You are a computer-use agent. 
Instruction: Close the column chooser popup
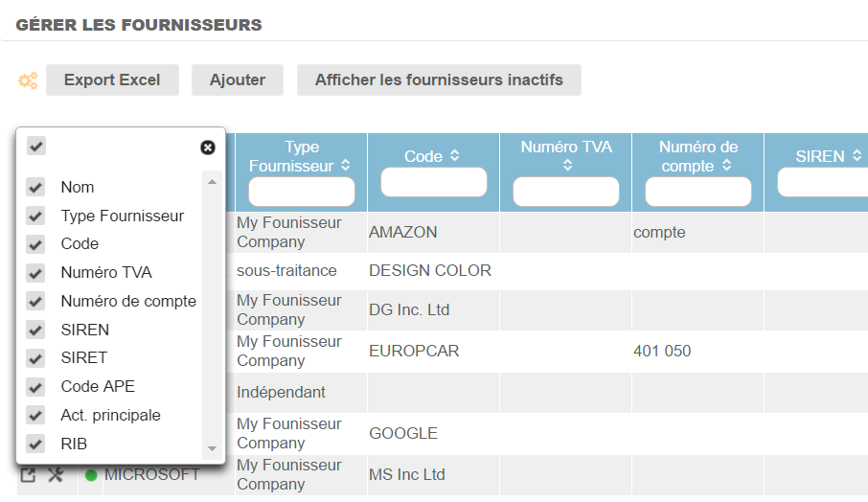click(x=208, y=148)
